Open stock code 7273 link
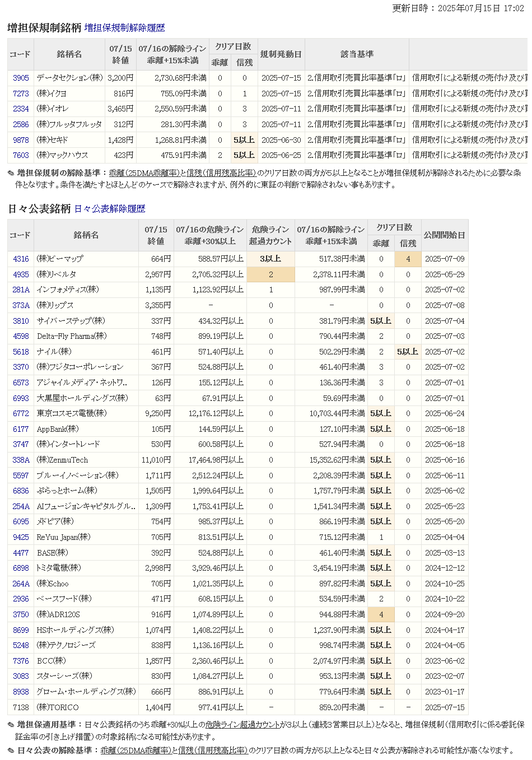The image size is (532, 760). coord(21,94)
